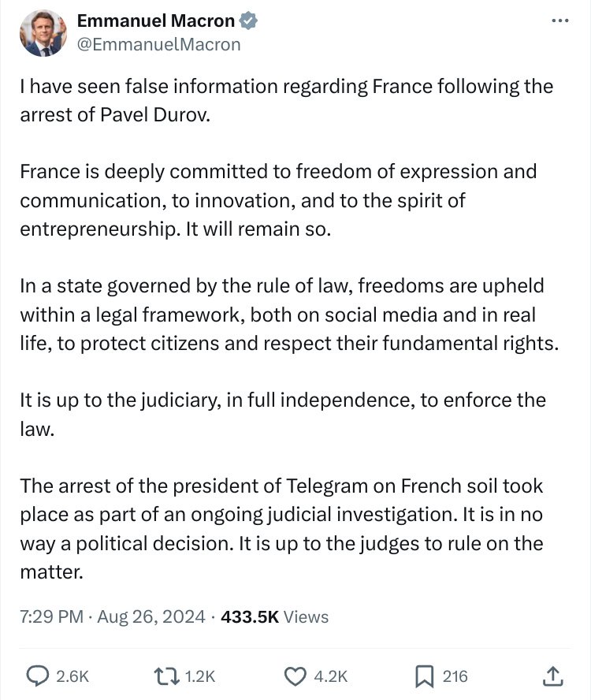Open the Emmanuel Macron display name
Screen dimensions: 591x700
[156, 20]
